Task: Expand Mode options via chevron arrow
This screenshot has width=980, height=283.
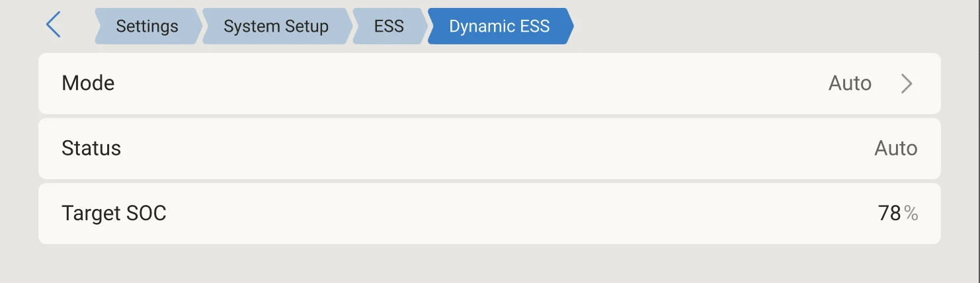Action: point(907,83)
